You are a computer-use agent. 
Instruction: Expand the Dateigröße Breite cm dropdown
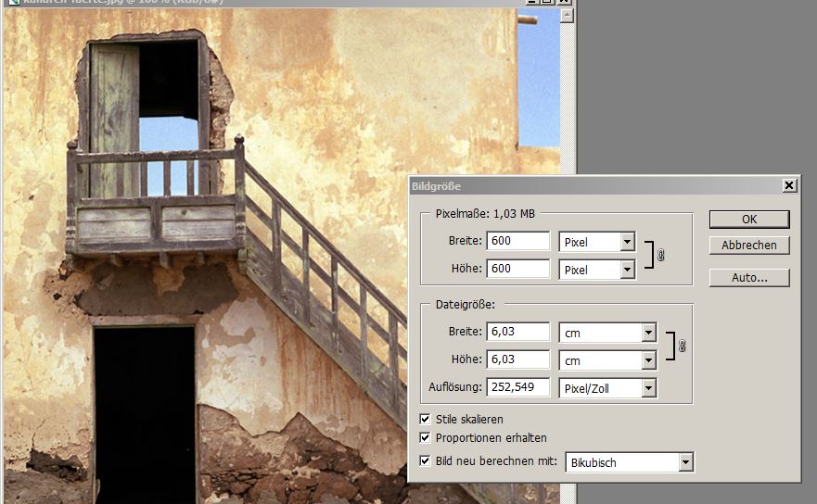[x=648, y=333]
